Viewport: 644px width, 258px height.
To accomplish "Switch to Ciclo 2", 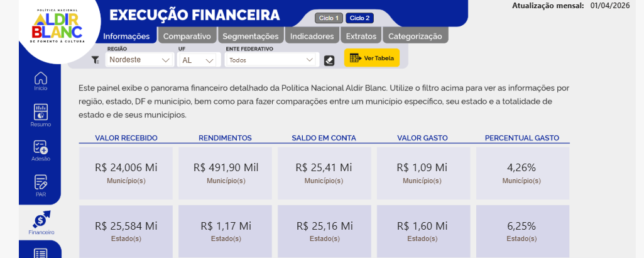I will point(359,18).
